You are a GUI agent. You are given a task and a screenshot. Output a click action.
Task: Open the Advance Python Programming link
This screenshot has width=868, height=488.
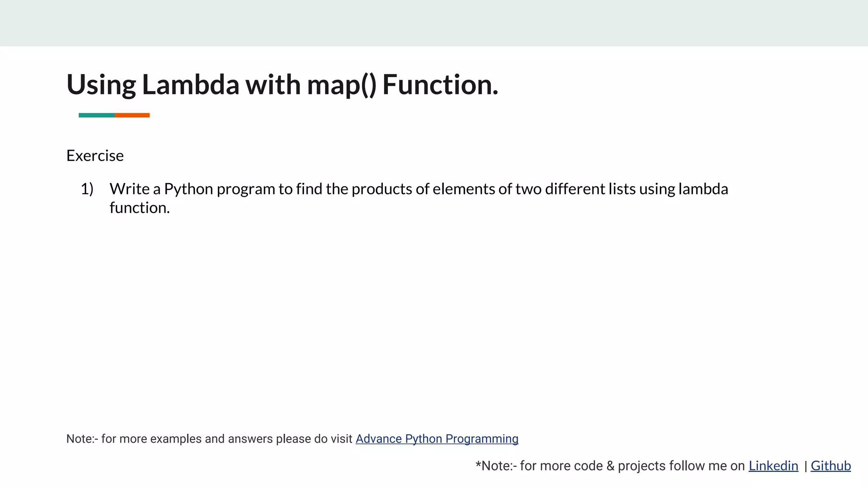click(x=437, y=439)
